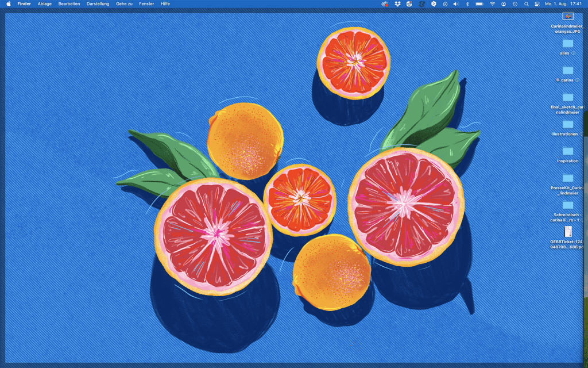
Task: Select the Inspiration folder on desktop
Action: pyautogui.click(x=567, y=151)
